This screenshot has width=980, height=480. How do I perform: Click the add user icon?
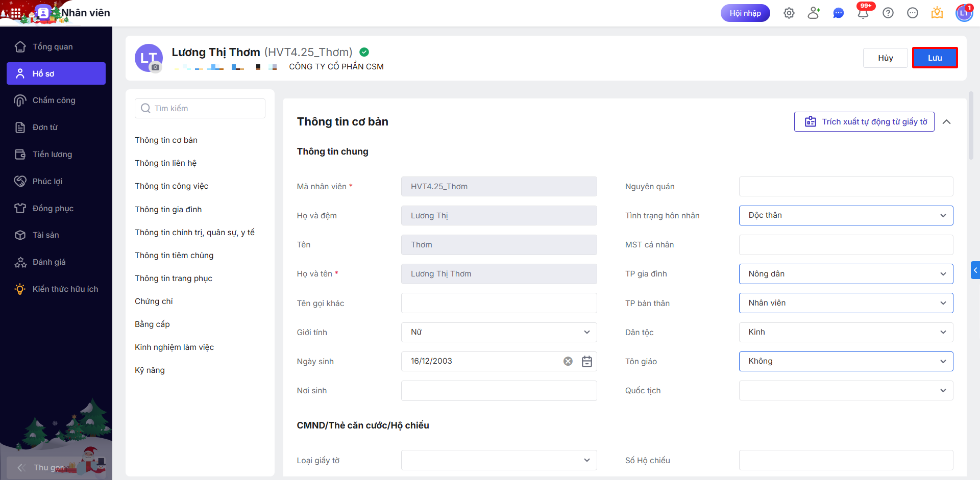pos(814,13)
